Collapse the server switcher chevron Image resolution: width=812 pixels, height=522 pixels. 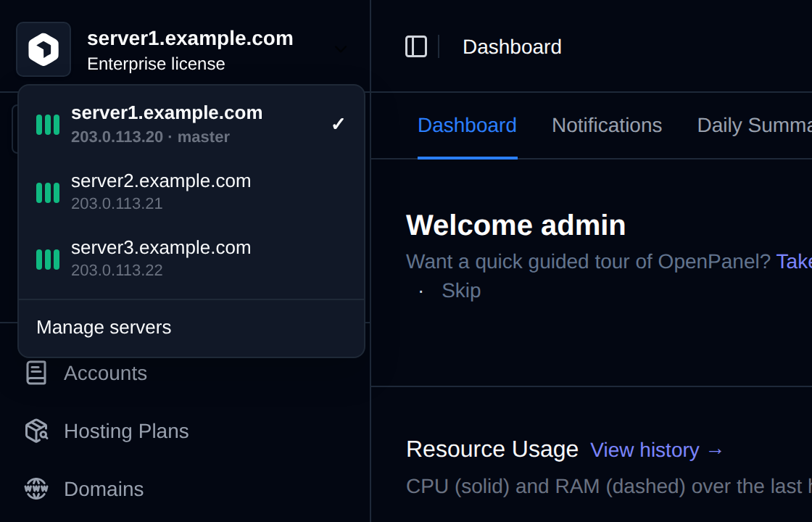coord(340,49)
